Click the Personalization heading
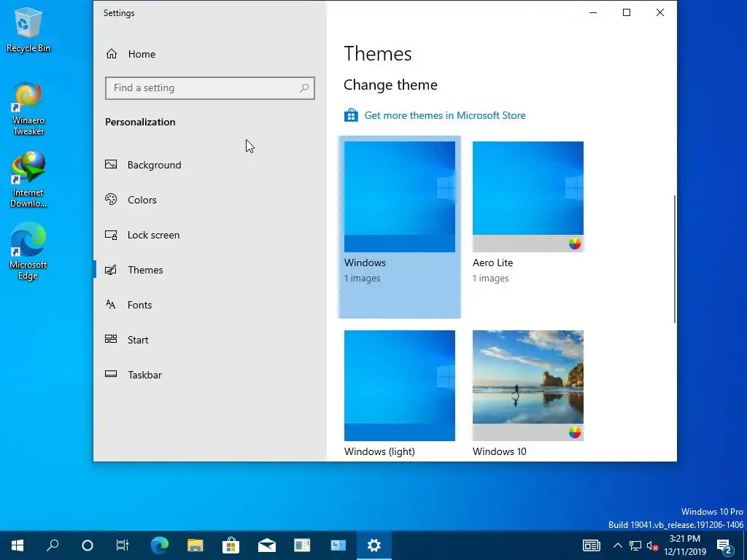This screenshot has height=560, width=747. 140,122
